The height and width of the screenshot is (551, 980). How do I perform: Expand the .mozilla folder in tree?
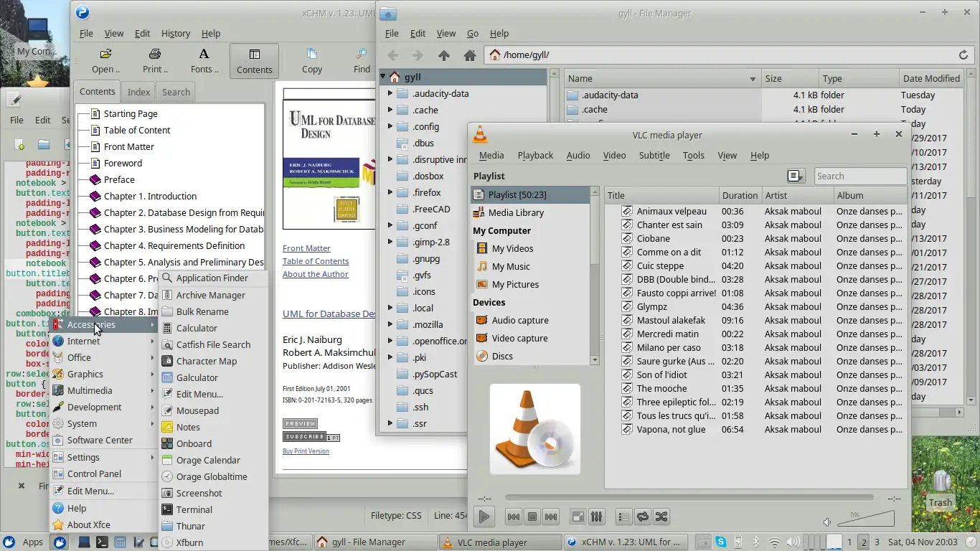tap(390, 324)
